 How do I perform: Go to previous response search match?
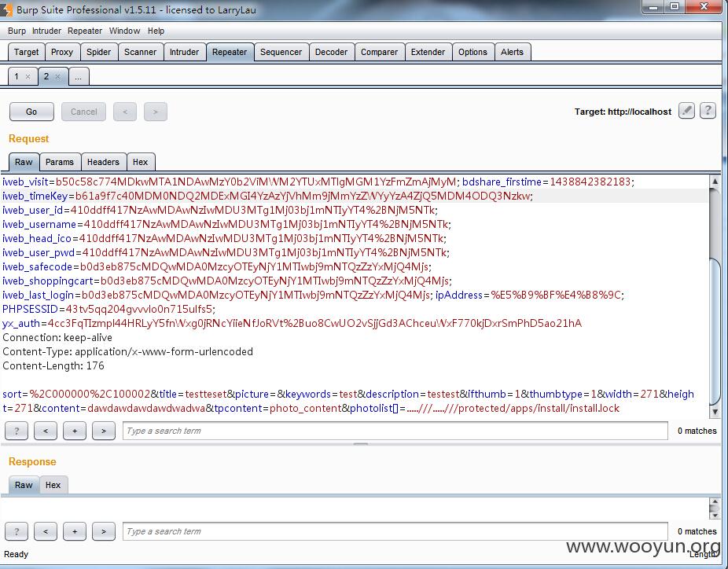coord(46,531)
